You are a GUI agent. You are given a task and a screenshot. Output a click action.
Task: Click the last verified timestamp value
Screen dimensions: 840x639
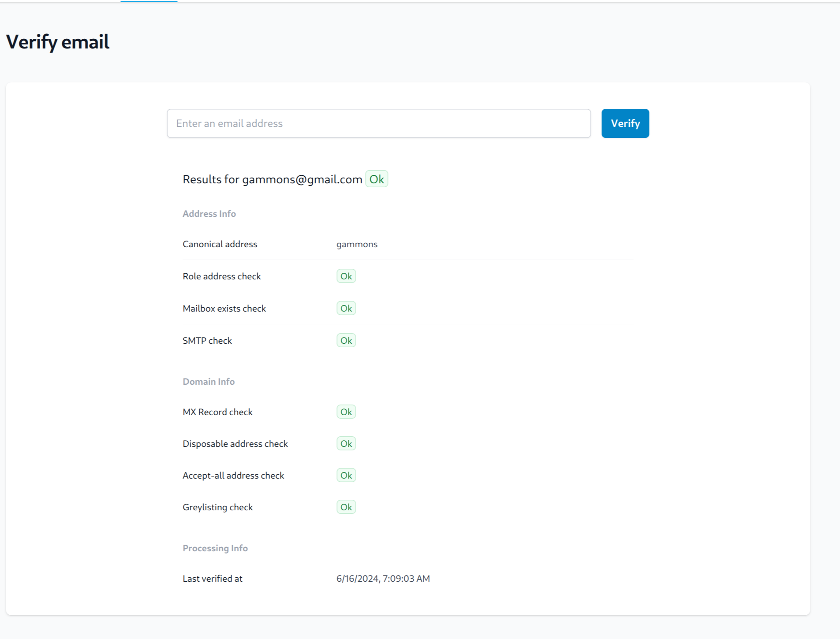tap(383, 579)
